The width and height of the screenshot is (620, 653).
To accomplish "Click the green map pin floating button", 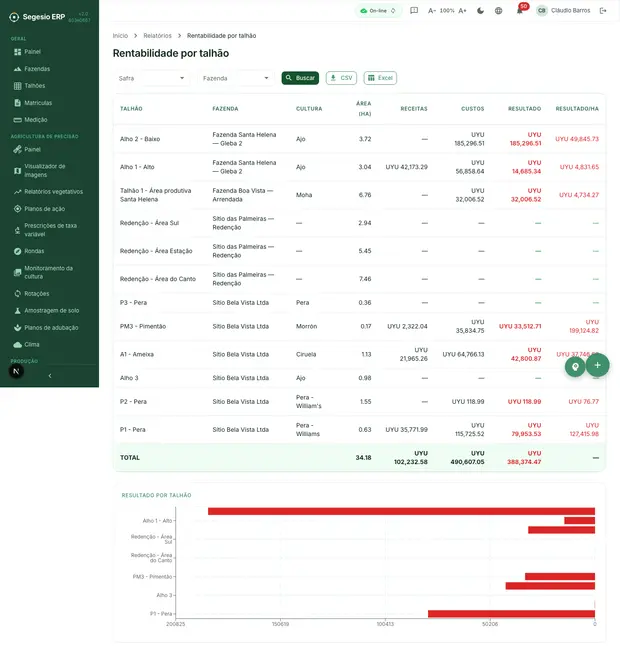I will pyautogui.click(x=575, y=367).
